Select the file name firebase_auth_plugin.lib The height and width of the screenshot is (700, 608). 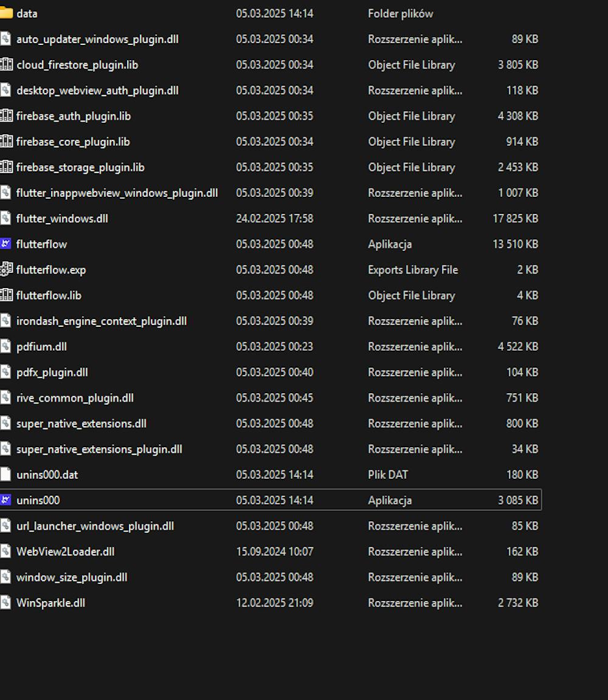click(74, 116)
